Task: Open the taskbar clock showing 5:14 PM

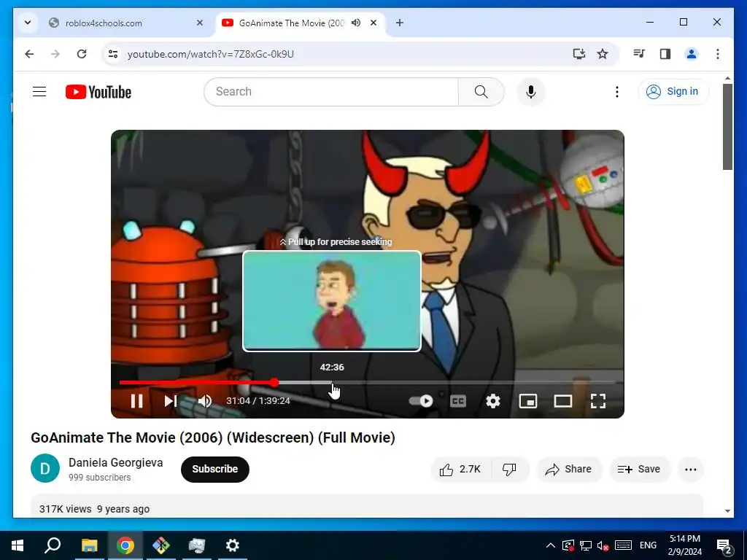Action: [x=684, y=545]
